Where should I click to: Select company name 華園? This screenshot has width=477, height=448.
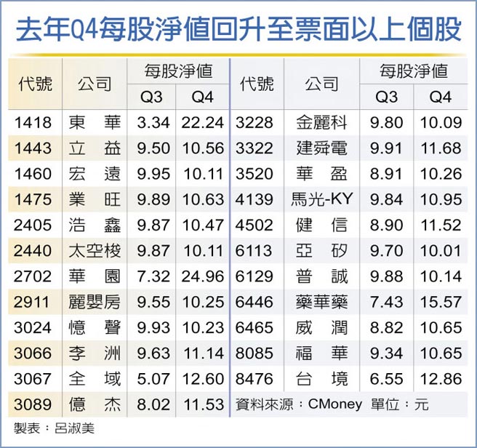coord(95,276)
